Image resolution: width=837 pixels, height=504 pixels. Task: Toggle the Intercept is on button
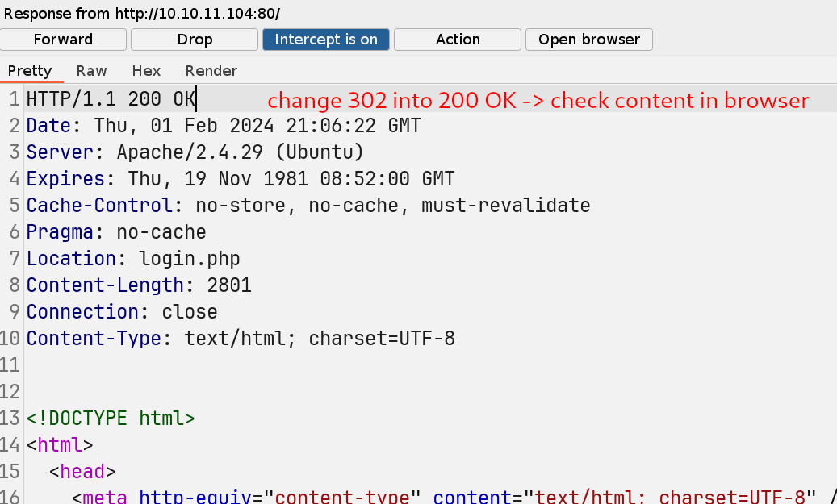coord(325,40)
